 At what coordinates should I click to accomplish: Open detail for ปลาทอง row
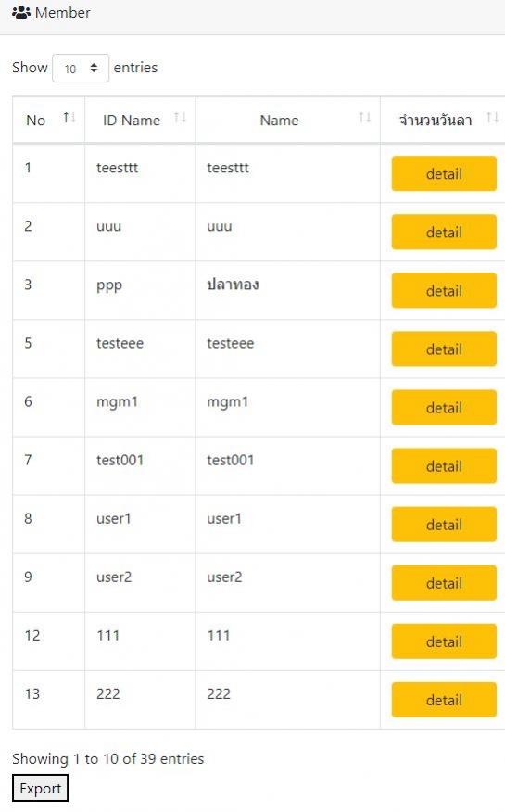click(444, 290)
